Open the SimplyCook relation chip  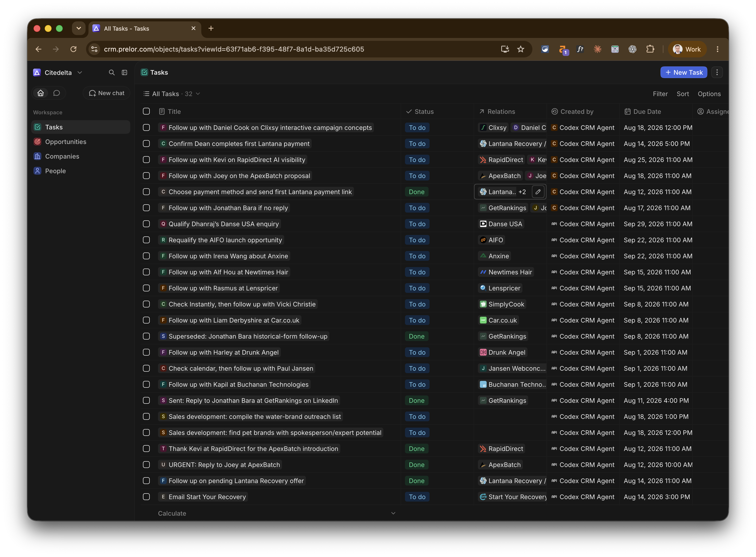point(502,304)
